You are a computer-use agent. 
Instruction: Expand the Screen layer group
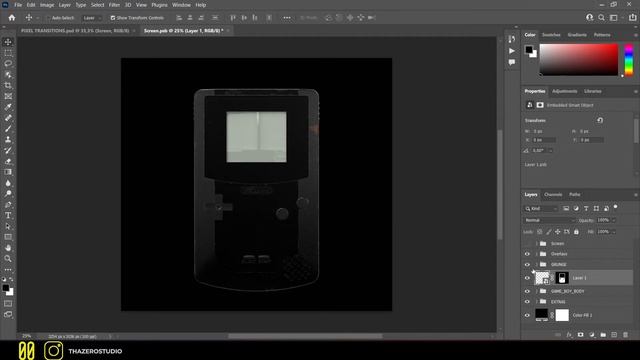point(536,244)
